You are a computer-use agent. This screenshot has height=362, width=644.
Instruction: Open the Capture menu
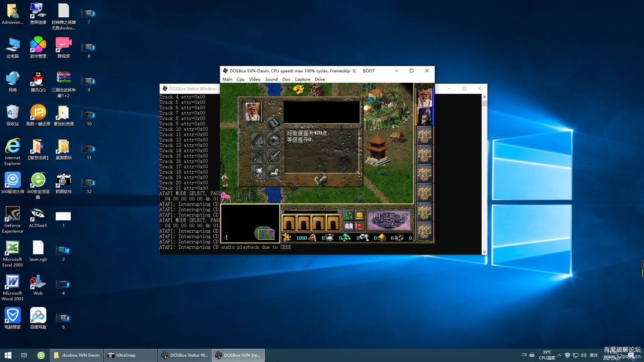[302, 79]
